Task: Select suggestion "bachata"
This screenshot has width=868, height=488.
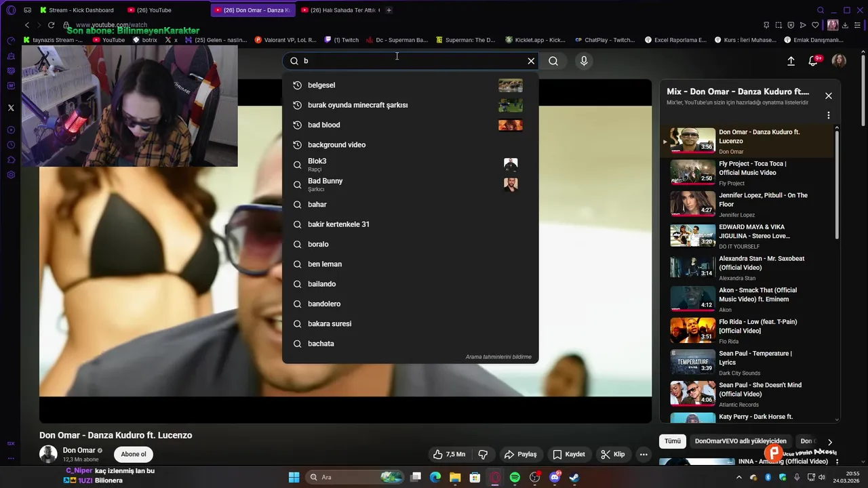Action: click(410, 344)
